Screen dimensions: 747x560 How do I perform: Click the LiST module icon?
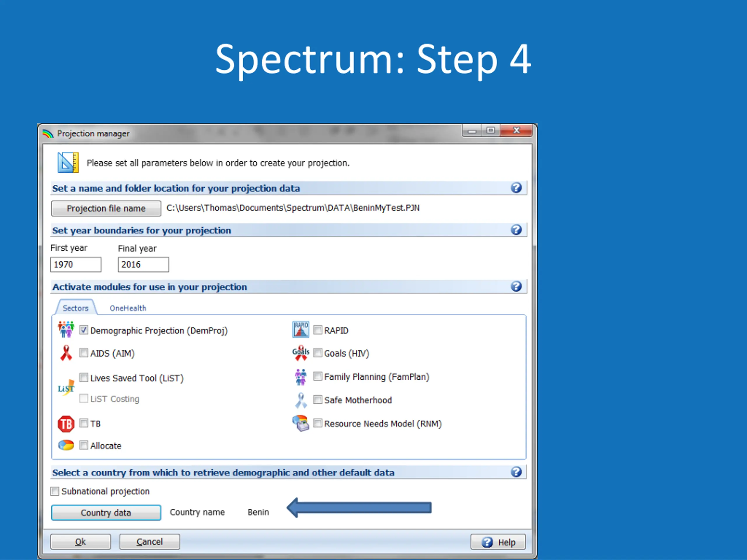66,388
